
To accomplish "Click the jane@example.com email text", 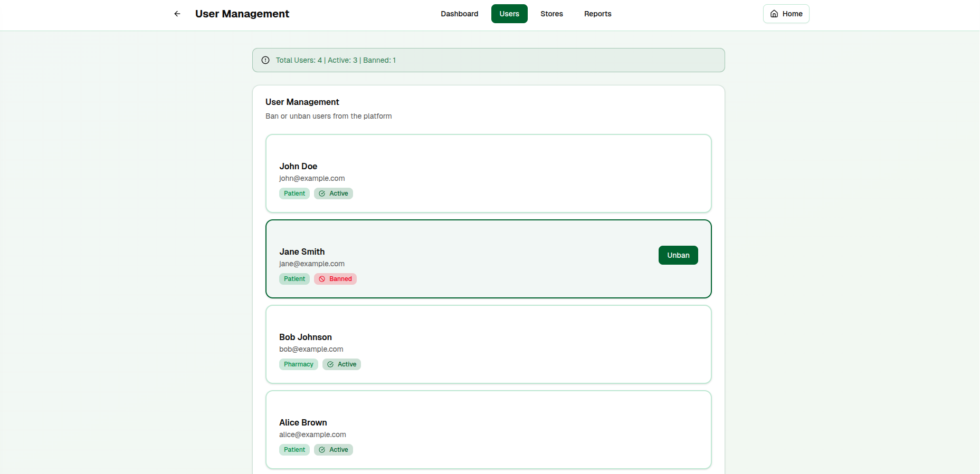I will tap(312, 264).
